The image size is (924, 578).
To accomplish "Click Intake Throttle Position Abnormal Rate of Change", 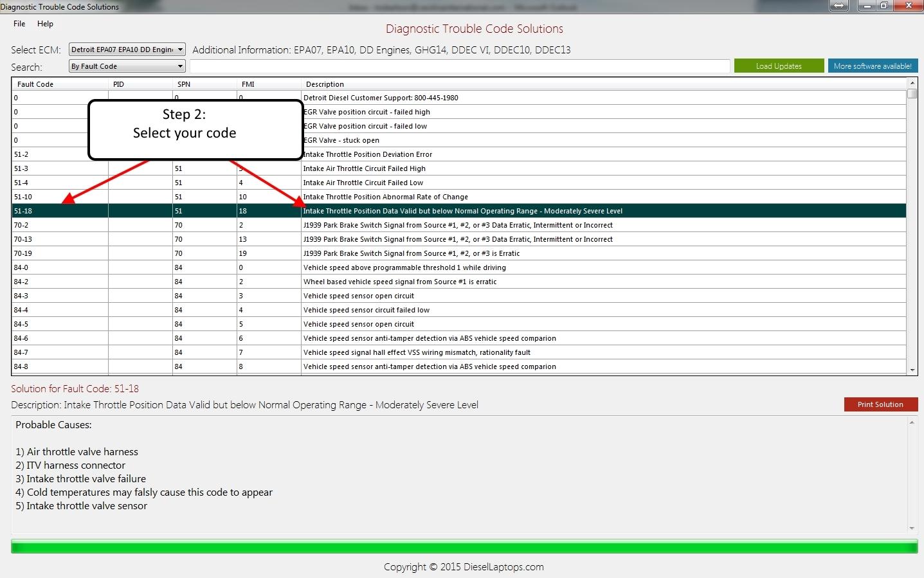I will pyautogui.click(x=386, y=197).
